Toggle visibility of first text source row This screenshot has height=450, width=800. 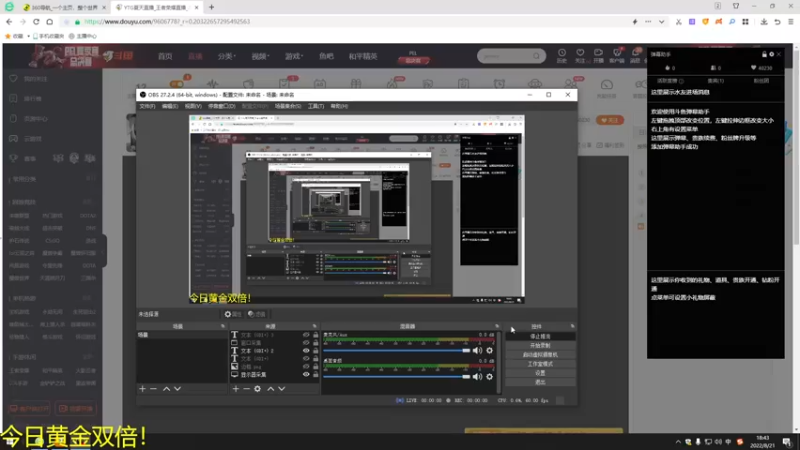pos(306,335)
